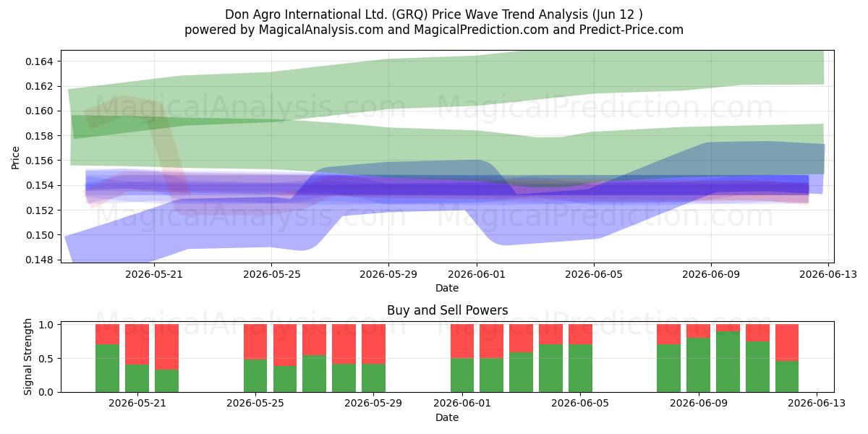Click the 0.150 price tick label
Image resolution: width=868 pixels, height=434 pixels.
click(x=41, y=235)
